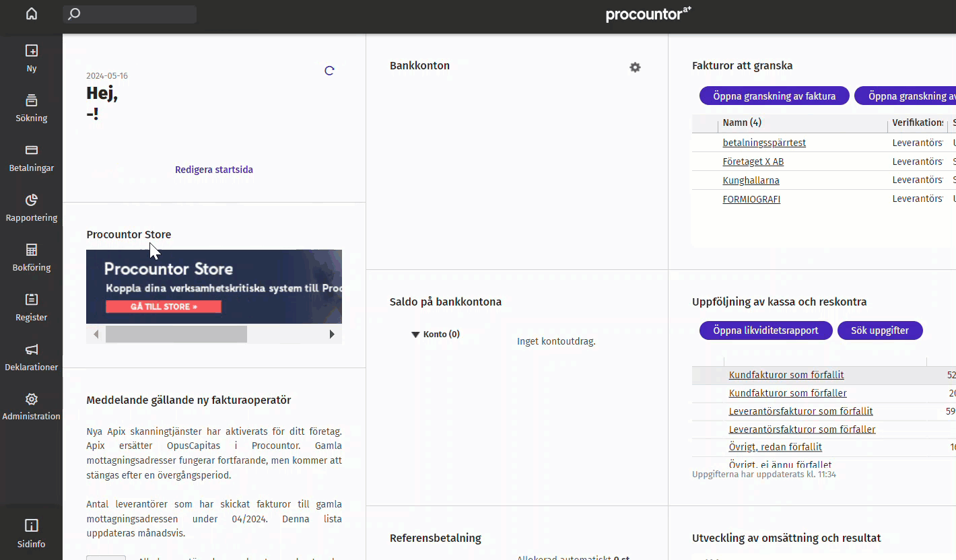Open the Ny sidebar menu
The height and width of the screenshot is (560, 956).
[32, 59]
